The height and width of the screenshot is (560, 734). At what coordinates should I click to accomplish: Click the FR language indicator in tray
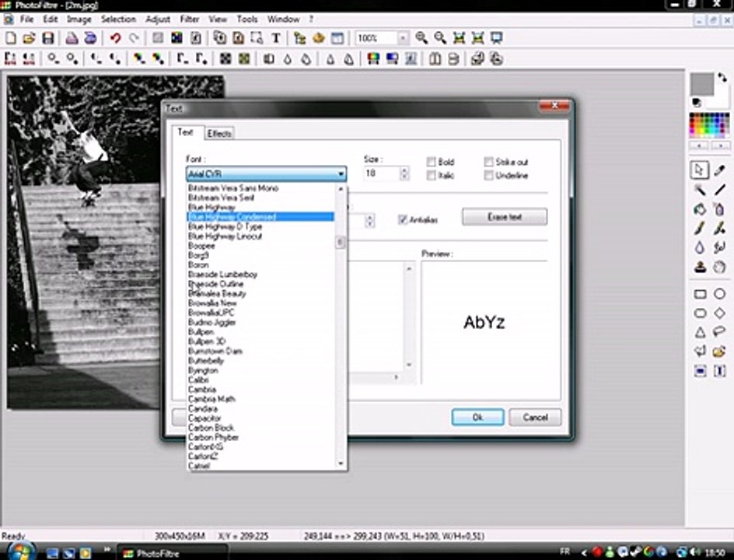(565, 551)
